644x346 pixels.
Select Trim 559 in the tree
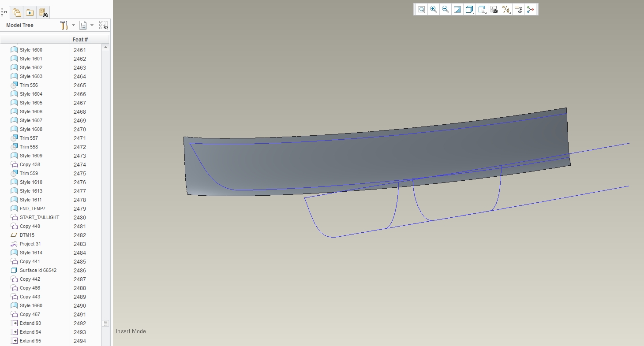pos(29,173)
